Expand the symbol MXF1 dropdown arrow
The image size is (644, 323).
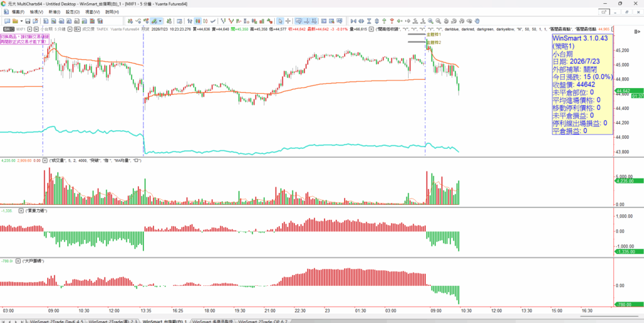(30, 29)
